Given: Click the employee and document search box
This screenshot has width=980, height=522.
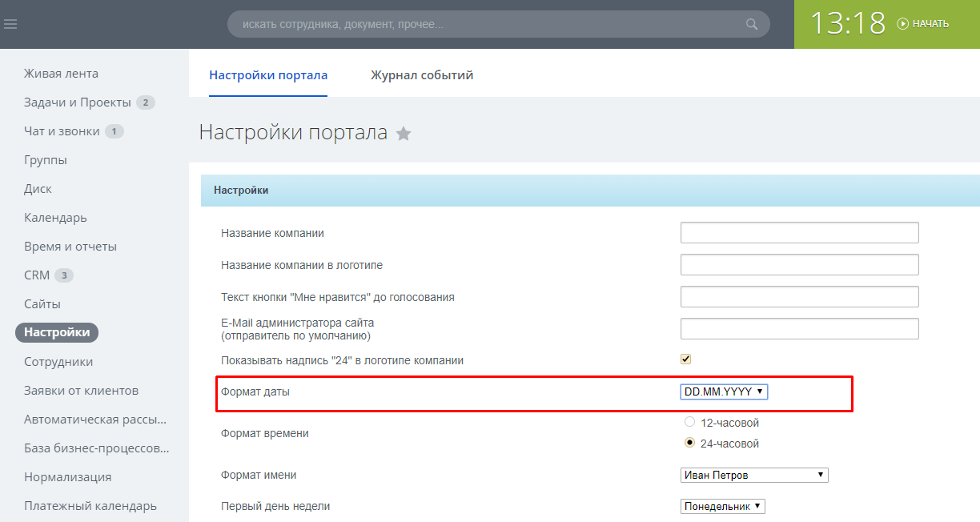Looking at the screenshot, I should (x=488, y=24).
